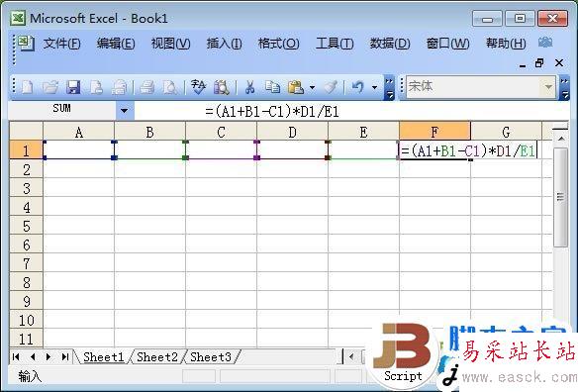Switch to the Sheet3 tab
The height and width of the screenshot is (392, 578).
pyautogui.click(x=211, y=356)
